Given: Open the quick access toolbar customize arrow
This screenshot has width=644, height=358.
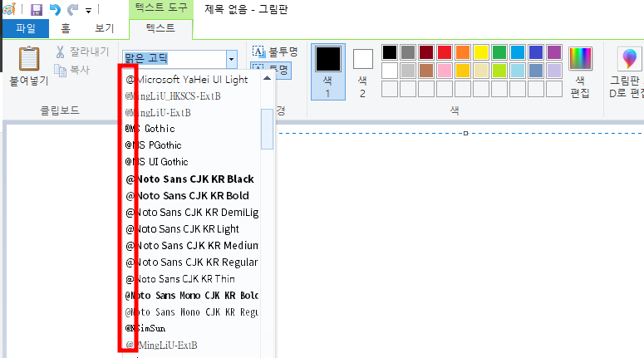Looking at the screenshot, I should click(x=88, y=11).
